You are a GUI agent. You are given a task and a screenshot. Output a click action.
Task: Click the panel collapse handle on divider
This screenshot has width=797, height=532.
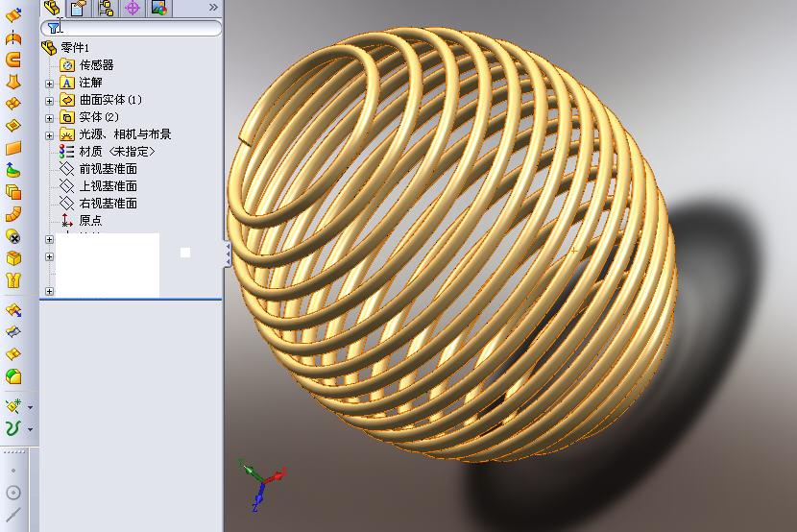click(x=228, y=254)
